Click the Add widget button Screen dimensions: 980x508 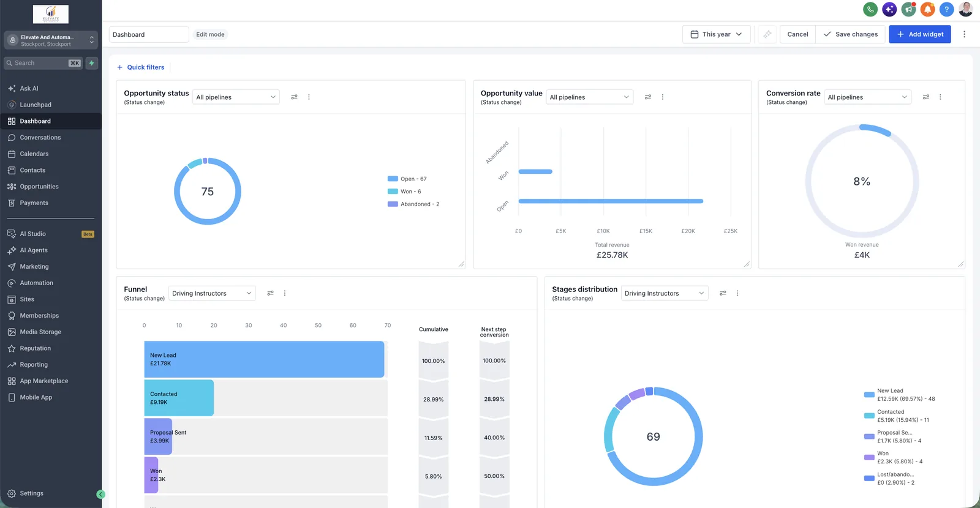[920, 34]
